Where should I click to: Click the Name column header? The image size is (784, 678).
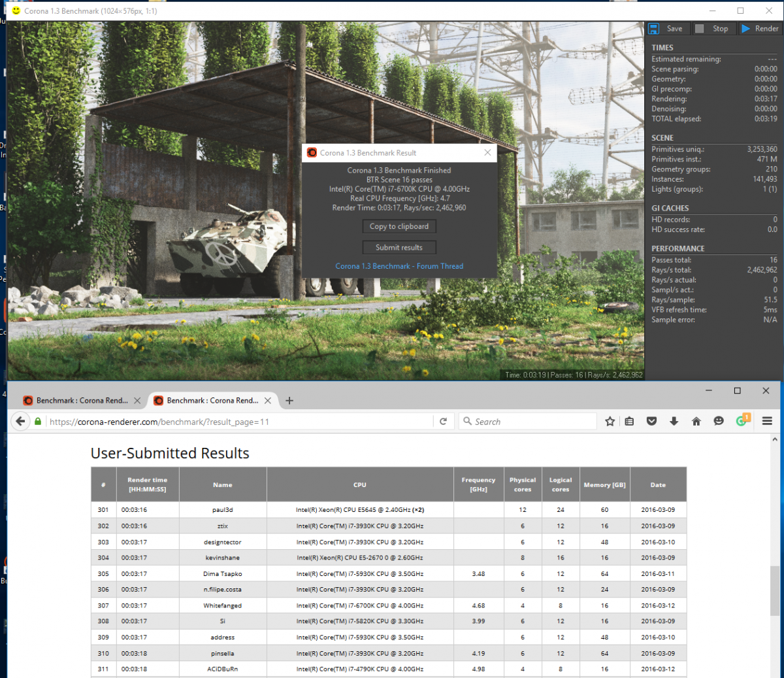[x=223, y=484]
